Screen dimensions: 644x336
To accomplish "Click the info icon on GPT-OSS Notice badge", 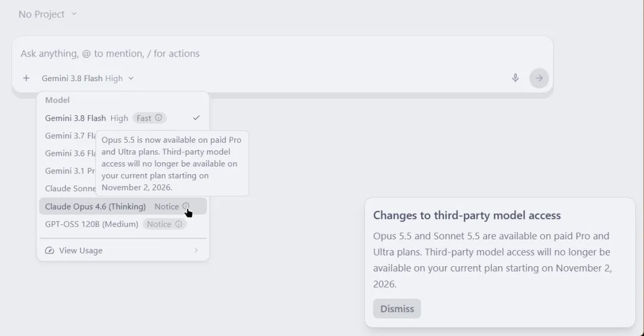I will click(x=179, y=224).
